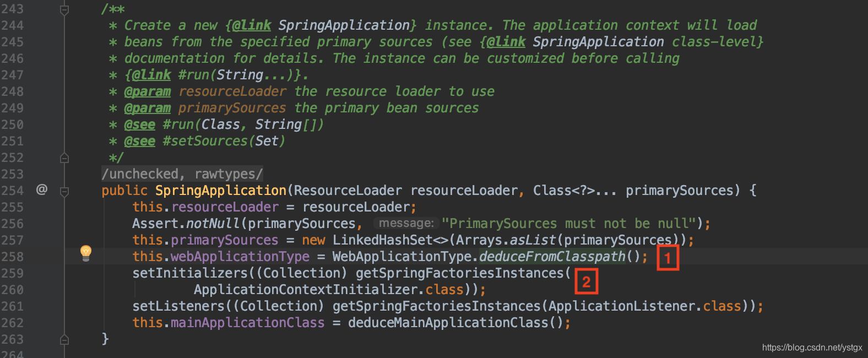Click the @link tag on line 245

pos(506,42)
